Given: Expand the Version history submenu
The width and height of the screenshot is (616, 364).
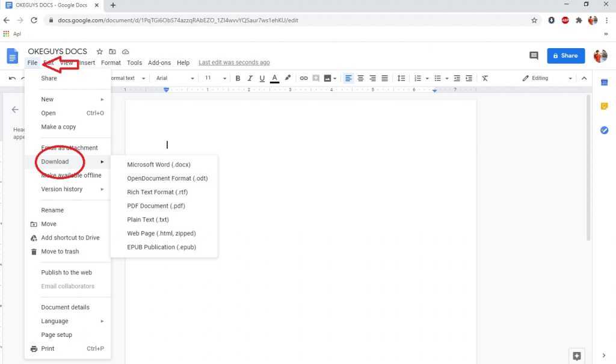Looking at the screenshot, I should (x=67, y=189).
